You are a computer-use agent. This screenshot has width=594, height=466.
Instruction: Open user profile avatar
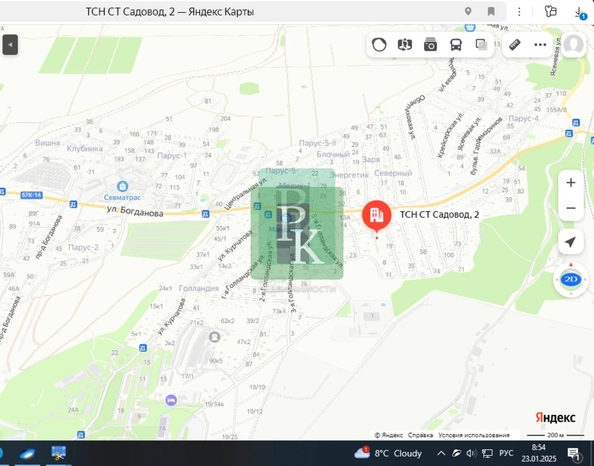(573, 44)
